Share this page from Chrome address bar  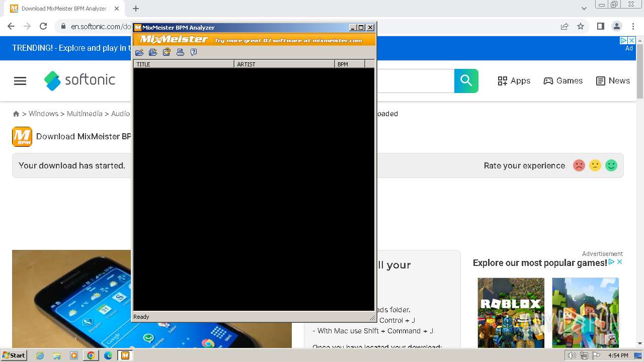(x=565, y=26)
